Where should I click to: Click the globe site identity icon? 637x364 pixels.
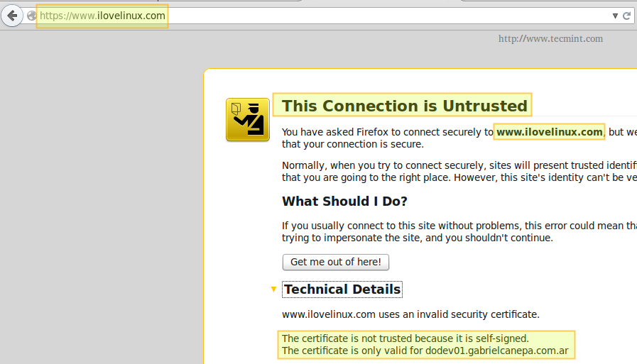coord(31,16)
